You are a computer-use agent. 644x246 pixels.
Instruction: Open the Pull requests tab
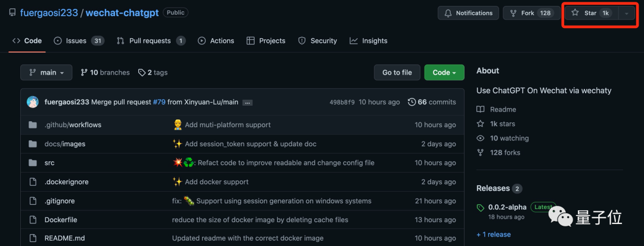click(151, 41)
